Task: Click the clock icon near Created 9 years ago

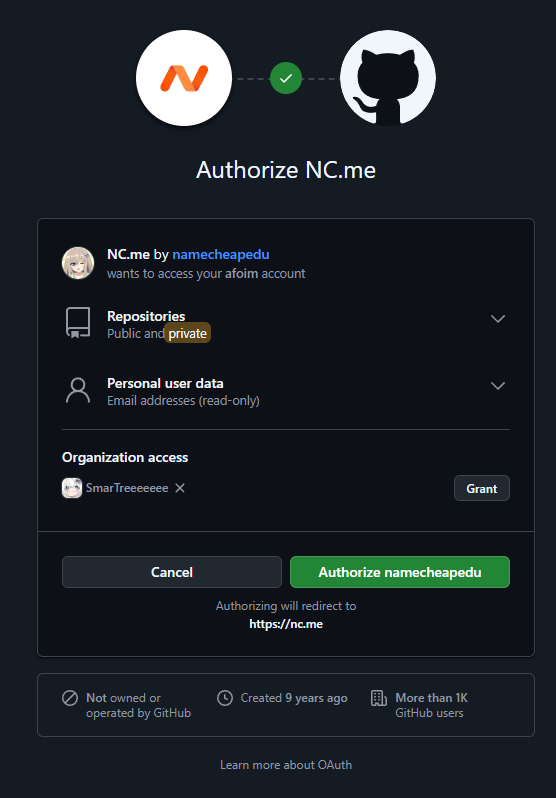Action: 225,698
